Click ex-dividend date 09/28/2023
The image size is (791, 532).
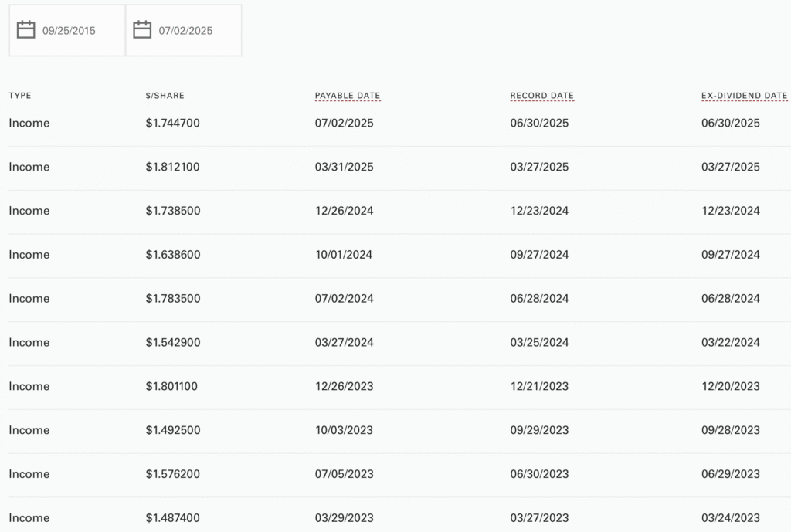click(731, 430)
